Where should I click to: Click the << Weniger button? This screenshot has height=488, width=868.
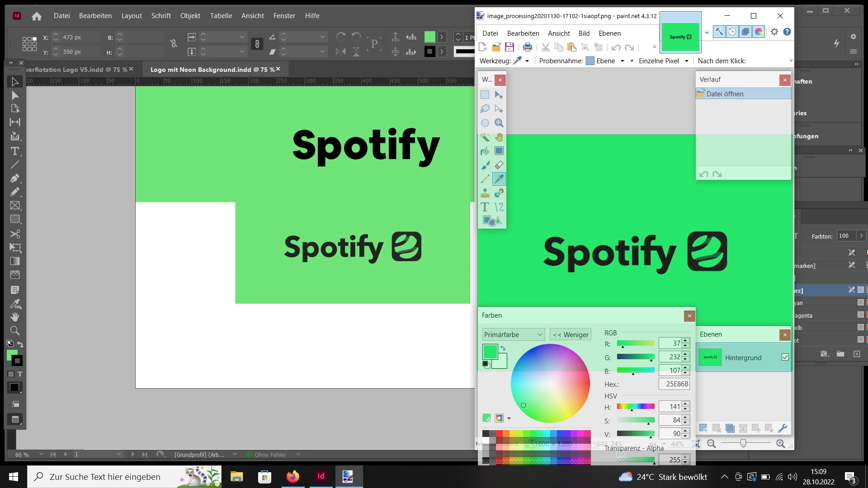(571, 334)
